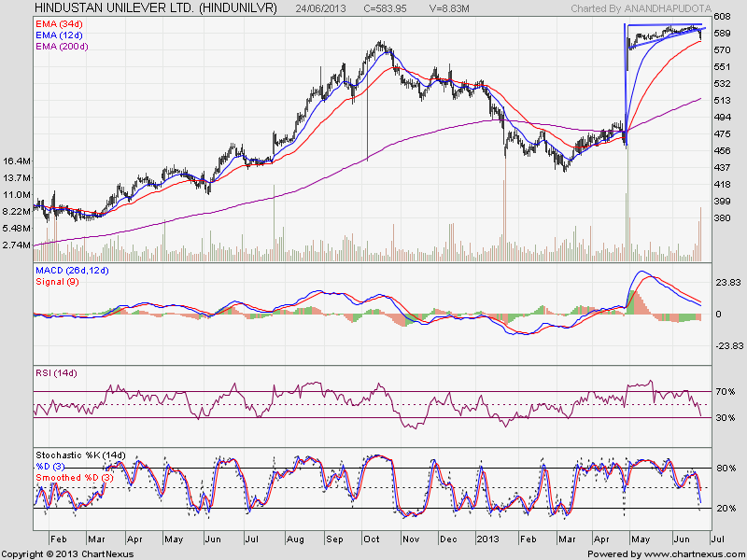This screenshot has height=560, width=747.
Task: Click the 80% stochastic level label
Action: 726,469
